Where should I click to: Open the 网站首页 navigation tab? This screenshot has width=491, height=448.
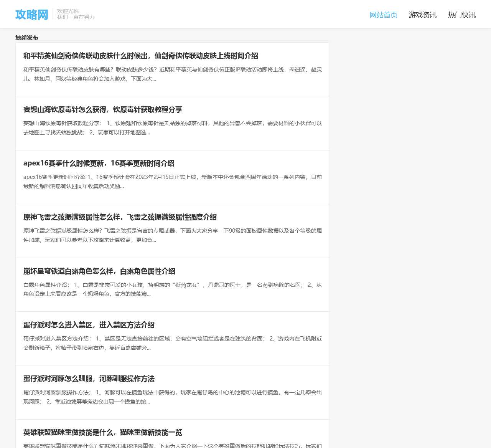coord(384,15)
